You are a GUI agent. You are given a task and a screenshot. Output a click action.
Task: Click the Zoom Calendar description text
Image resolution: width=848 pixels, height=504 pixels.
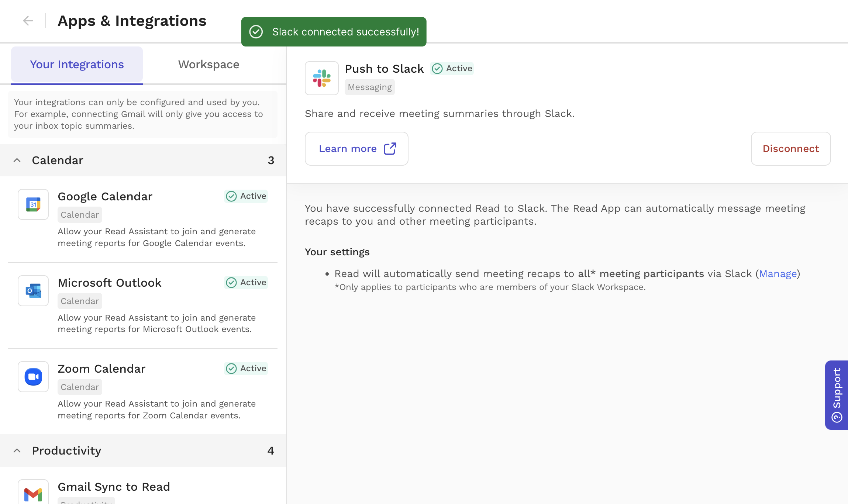157,410
